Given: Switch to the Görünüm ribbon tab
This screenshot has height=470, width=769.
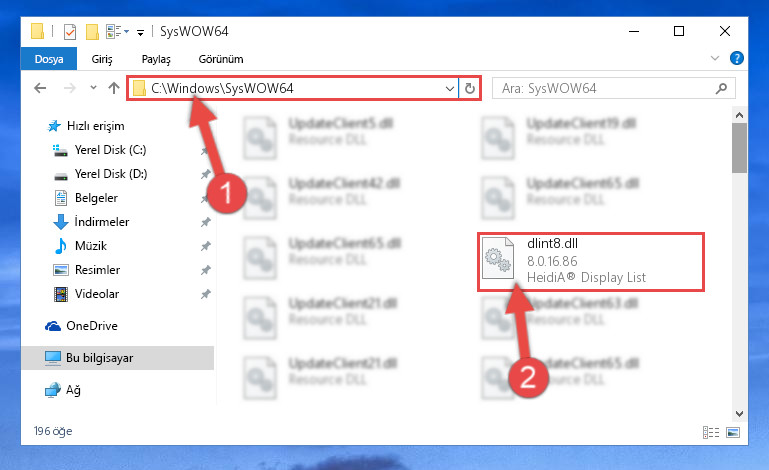Looking at the screenshot, I should point(221,59).
